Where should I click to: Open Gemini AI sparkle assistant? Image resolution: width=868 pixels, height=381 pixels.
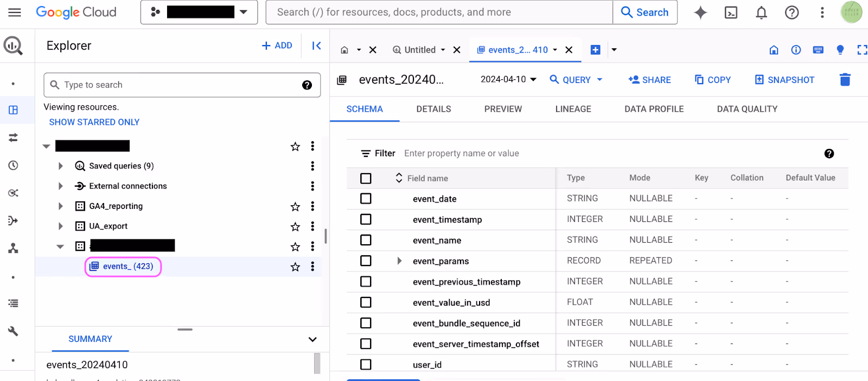[x=700, y=12]
